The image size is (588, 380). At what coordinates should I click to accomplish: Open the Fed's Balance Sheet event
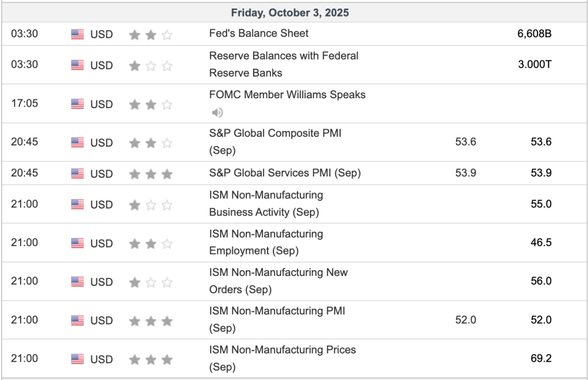click(258, 33)
